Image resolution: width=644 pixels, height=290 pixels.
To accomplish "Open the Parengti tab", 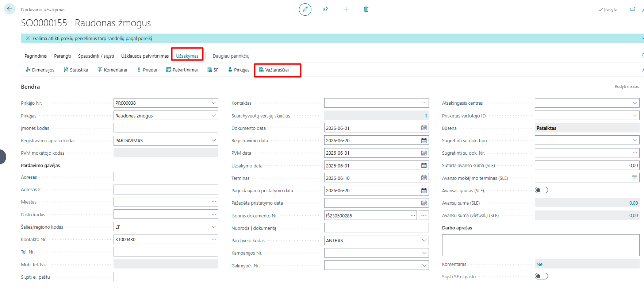I will [x=62, y=56].
